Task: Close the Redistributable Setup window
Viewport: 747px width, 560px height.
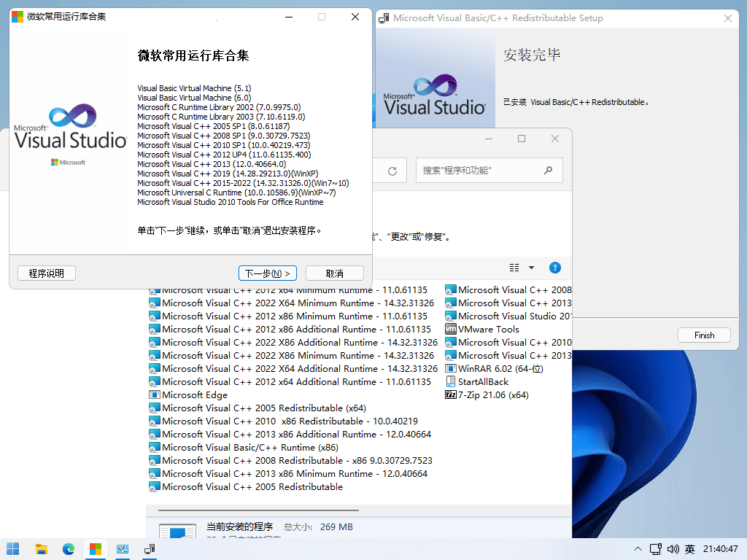Action: coord(727,18)
